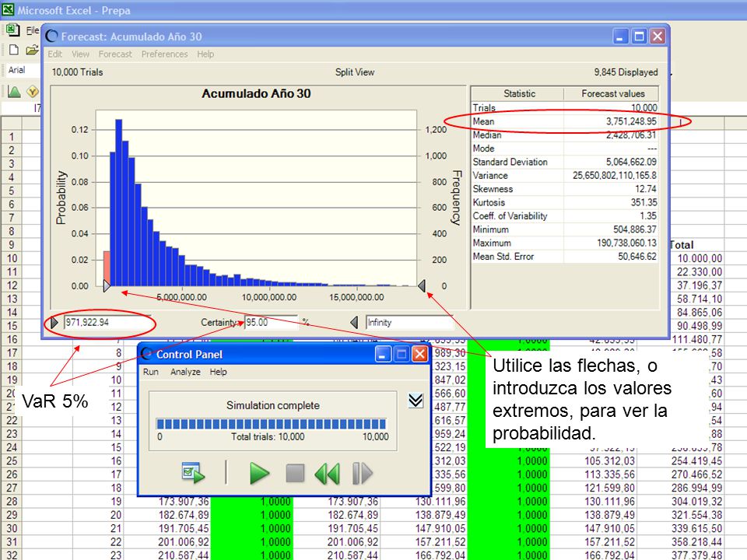Click the Forecast values column header
The image size is (747, 560).
tap(612, 94)
